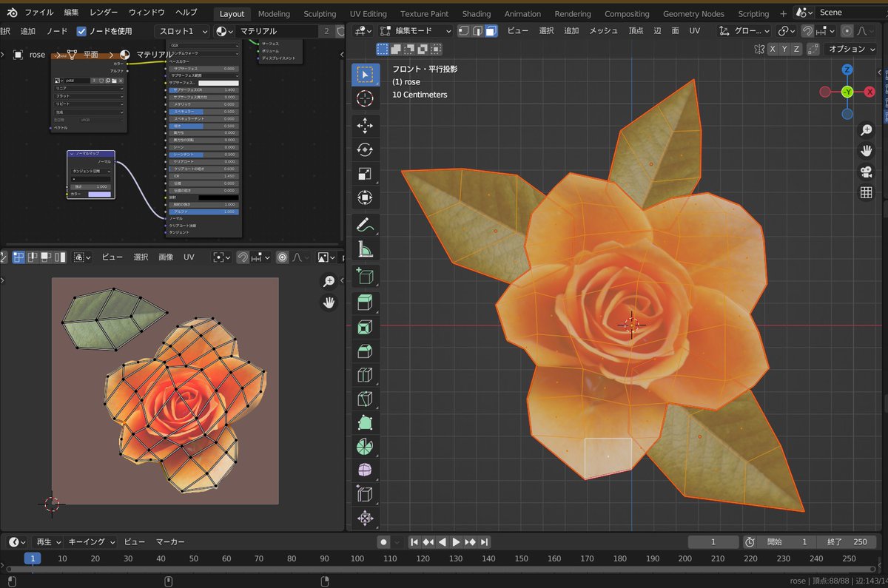Activate the Annotate pencil tool
This screenshot has width=888, height=588.
tap(365, 224)
